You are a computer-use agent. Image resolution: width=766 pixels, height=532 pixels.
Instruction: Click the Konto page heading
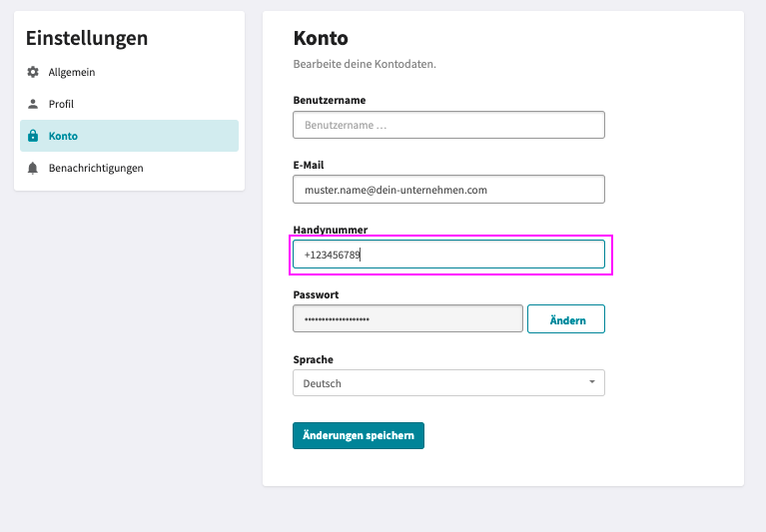tap(321, 38)
